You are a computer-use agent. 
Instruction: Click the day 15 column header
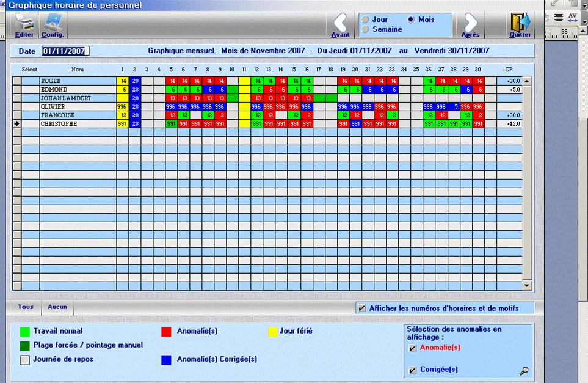pyautogui.click(x=294, y=70)
